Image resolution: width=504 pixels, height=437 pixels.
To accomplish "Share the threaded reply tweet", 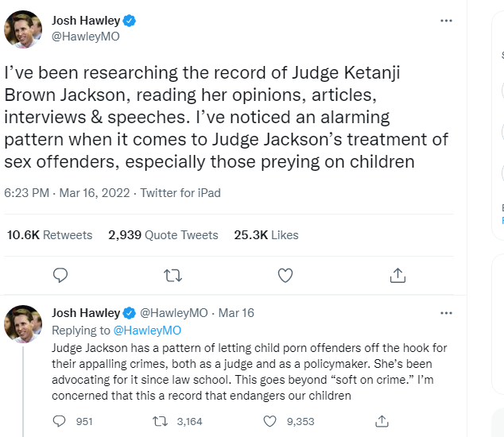I will (x=382, y=421).
